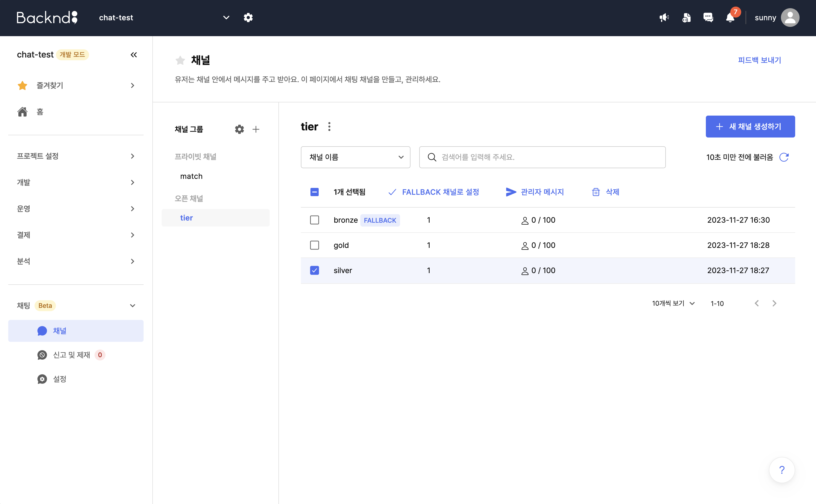Click 관리자 메시지 button
The height and width of the screenshot is (504, 816).
point(535,192)
